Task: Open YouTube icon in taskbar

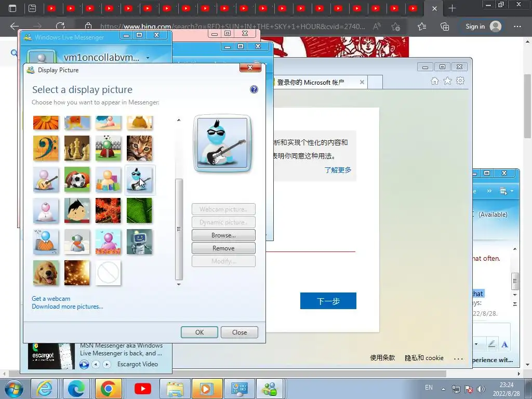Action: click(x=143, y=389)
